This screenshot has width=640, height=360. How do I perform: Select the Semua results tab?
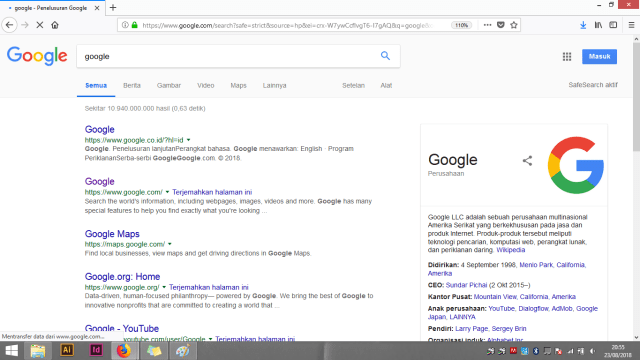coord(96,85)
